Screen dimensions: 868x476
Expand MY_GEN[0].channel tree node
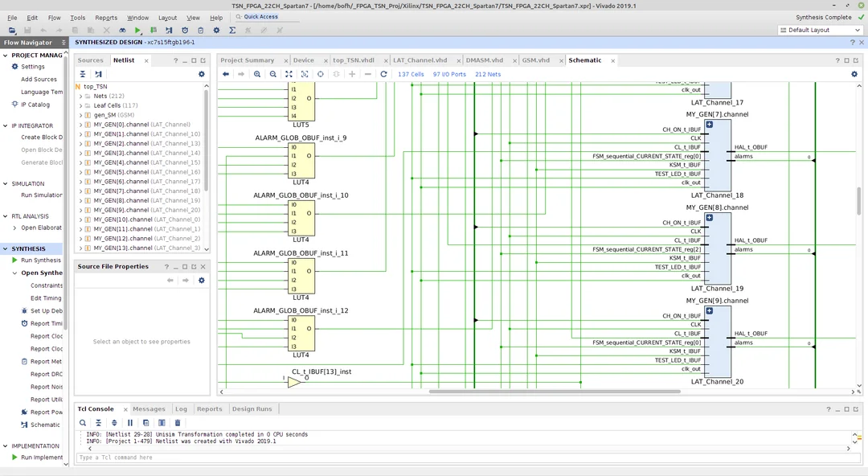[x=81, y=125]
